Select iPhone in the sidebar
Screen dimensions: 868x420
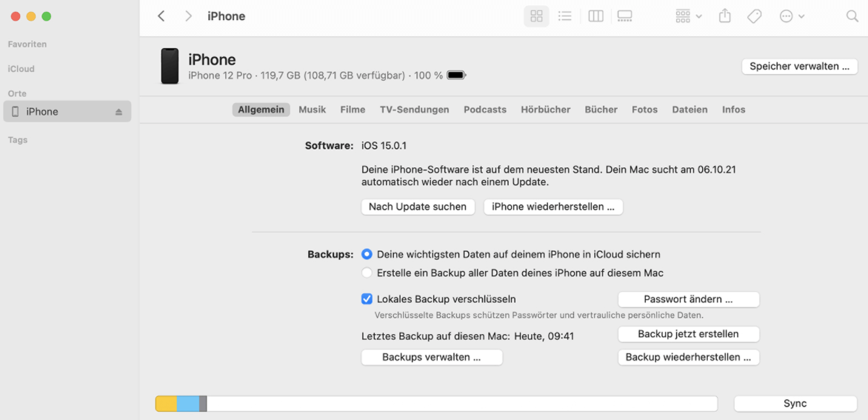(x=42, y=112)
